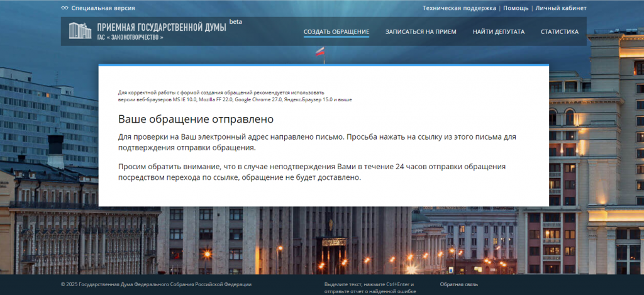Open the Найти депутата menu item

pyautogui.click(x=499, y=32)
